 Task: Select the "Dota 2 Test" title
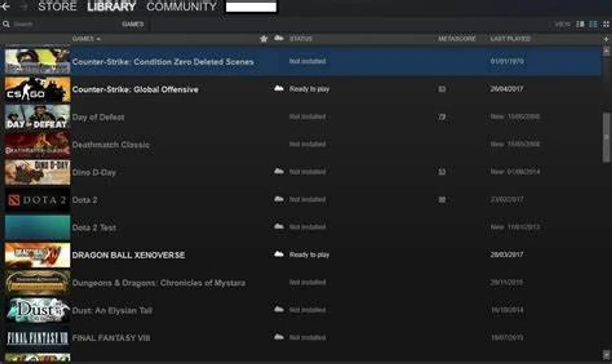click(94, 227)
